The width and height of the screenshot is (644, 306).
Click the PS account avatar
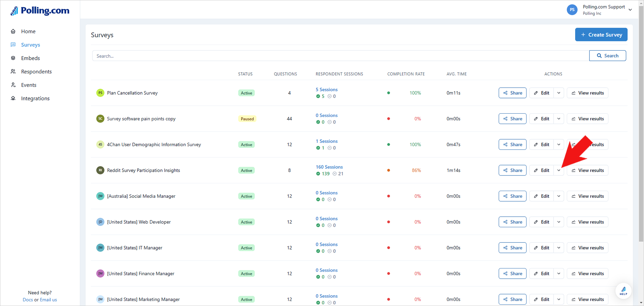572,10
